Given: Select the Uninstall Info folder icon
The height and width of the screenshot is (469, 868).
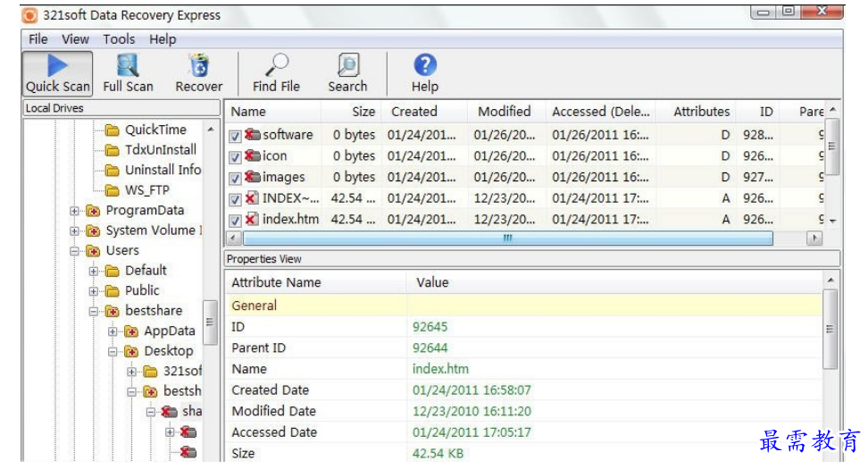Looking at the screenshot, I should [113, 170].
